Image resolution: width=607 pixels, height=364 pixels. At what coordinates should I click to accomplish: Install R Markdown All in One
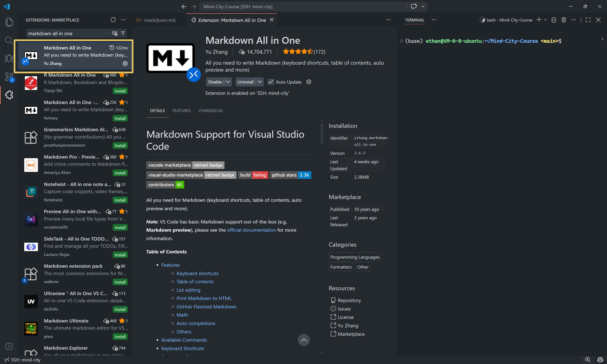[x=120, y=91]
